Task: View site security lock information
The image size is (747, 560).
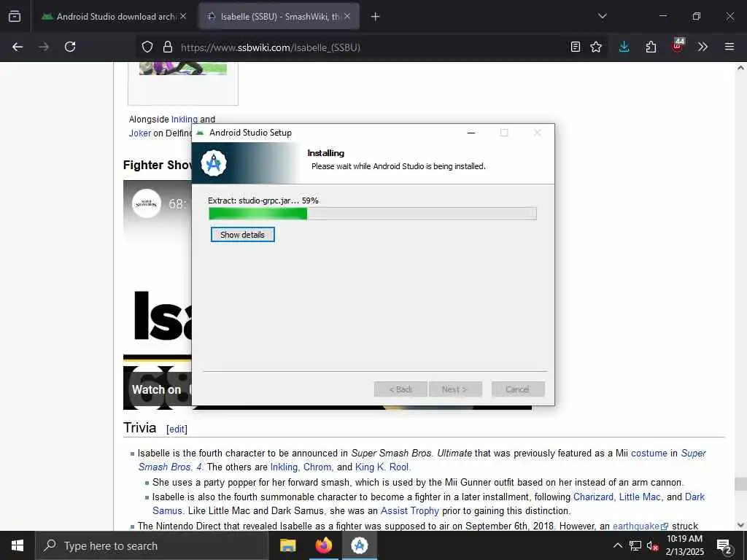Action: coord(167,47)
